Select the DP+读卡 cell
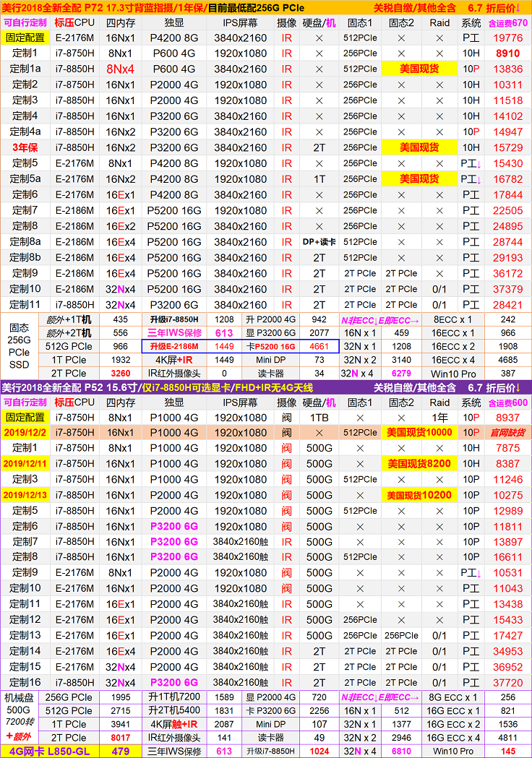Image resolution: width=532 pixels, height=758 pixels. (319, 242)
